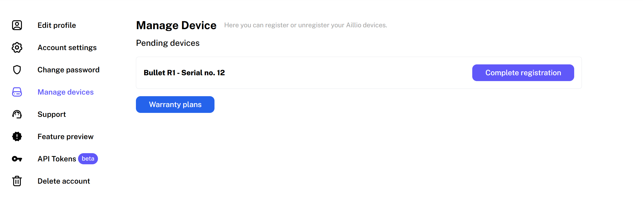644x199 pixels.
Task: Open the API Tokens page
Action: coord(57,159)
